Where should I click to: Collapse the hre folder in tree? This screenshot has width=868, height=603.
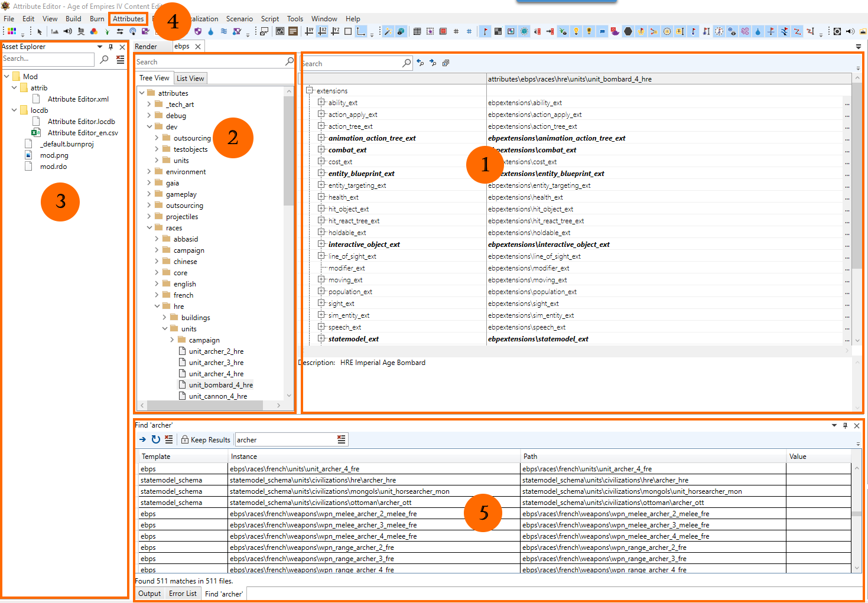click(157, 307)
